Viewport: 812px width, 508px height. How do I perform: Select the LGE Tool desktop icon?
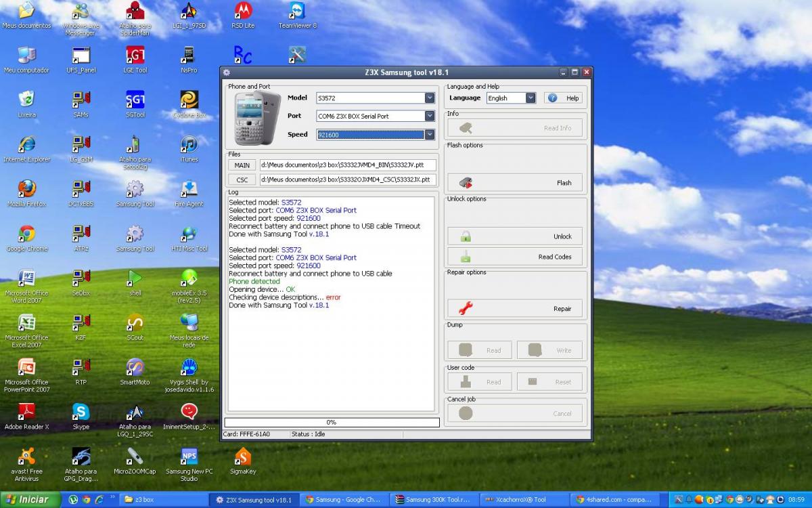click(135, 60)
